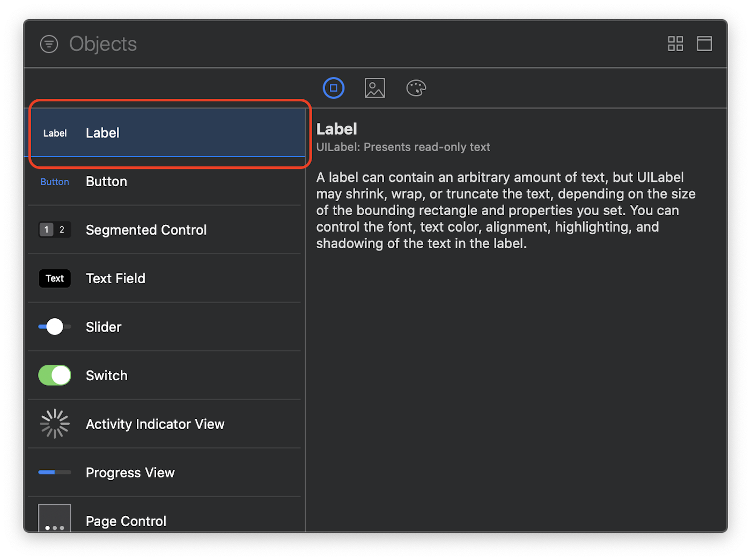This screenshot has height=560, width=751.
Task: Select the Progress View object
Action: 164,473
